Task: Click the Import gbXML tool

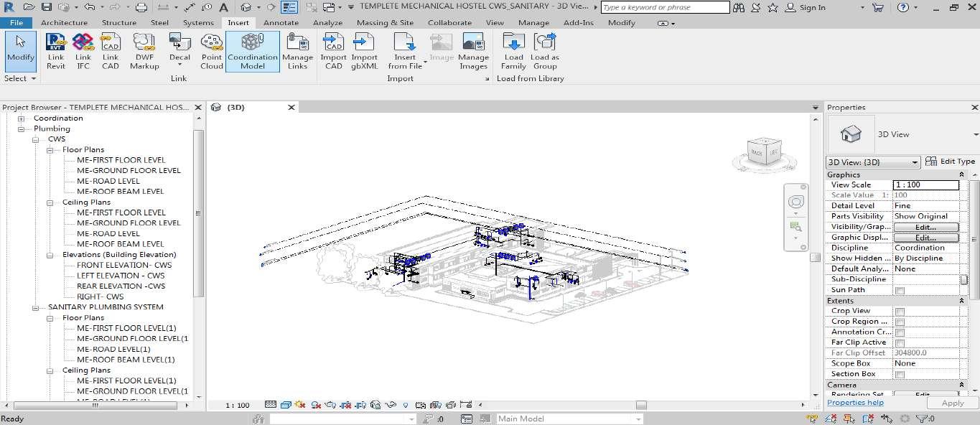Action: tap(364, 52)
